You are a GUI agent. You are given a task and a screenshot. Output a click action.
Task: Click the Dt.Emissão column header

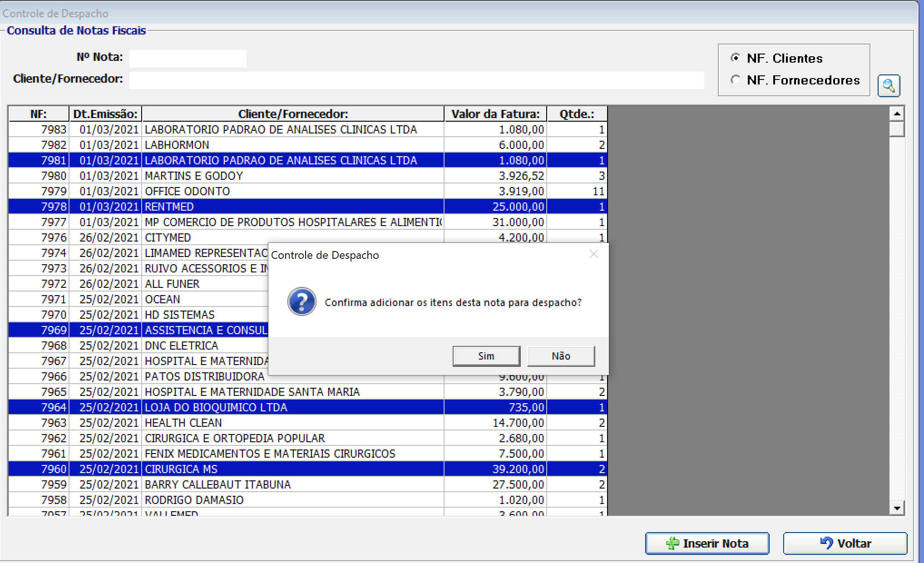click(x=105, y=114)
